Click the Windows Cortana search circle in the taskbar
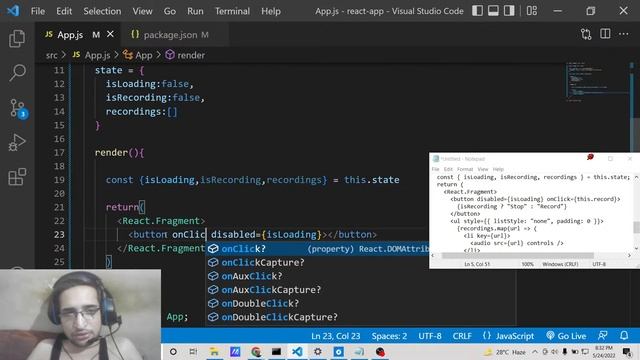640x360 pixels. 173,351
